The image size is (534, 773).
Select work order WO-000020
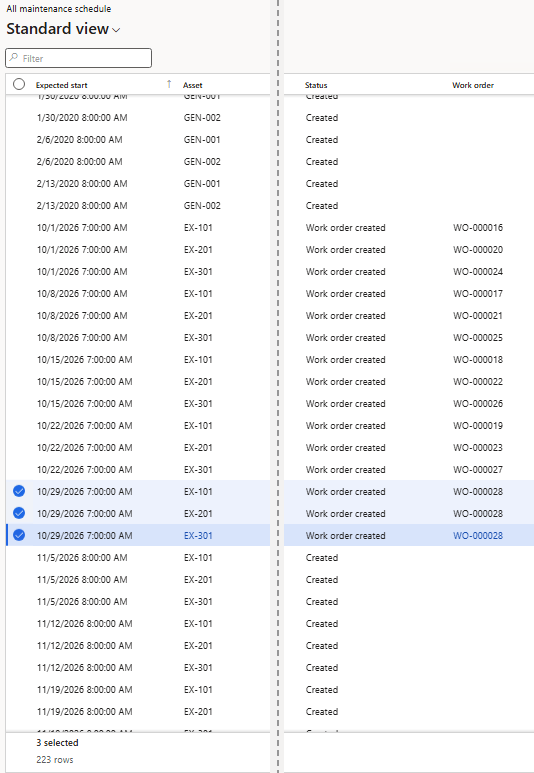478,249
